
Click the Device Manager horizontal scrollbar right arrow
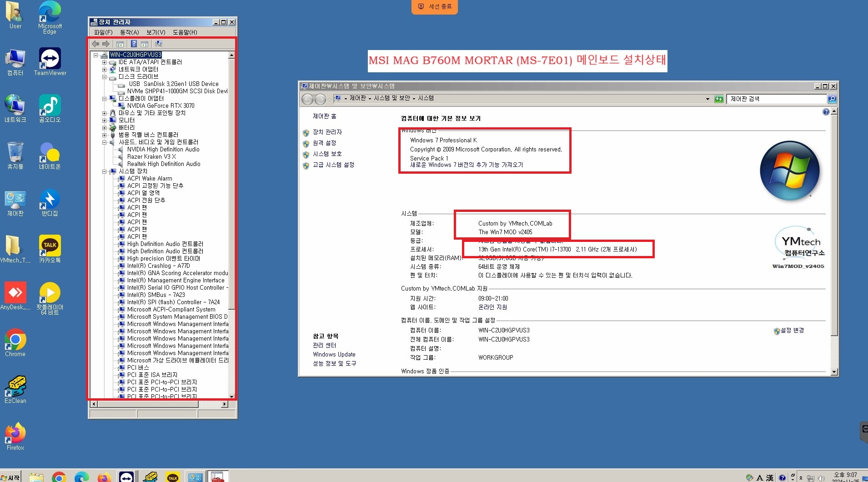coord(224,404)
